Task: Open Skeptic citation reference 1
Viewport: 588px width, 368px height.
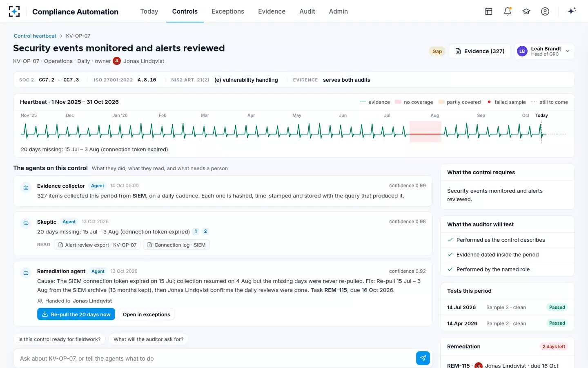Action: pos(196,231)
